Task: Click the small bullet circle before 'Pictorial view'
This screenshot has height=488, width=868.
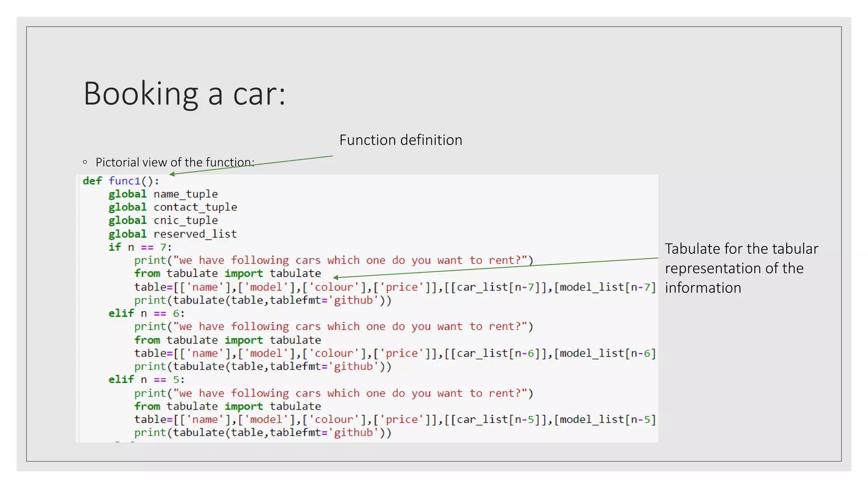Action: [85, 162]
